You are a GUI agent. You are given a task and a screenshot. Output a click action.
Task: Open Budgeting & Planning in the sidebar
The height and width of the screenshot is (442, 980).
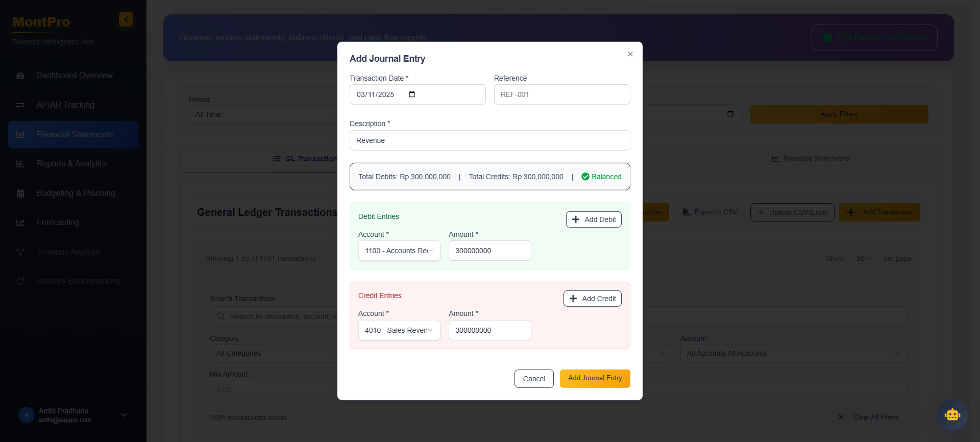coord(73,193)
